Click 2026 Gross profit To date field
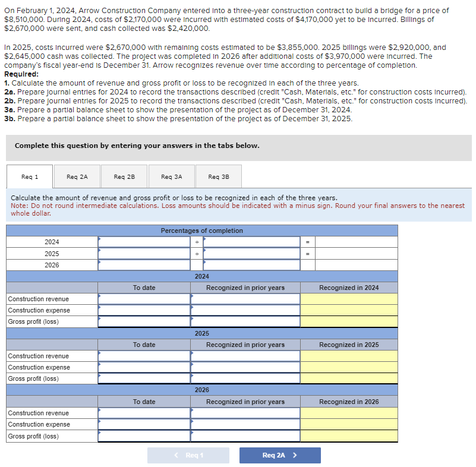Image resolution: width=476 pixels, height=467 pixels. tap(144, 436)
